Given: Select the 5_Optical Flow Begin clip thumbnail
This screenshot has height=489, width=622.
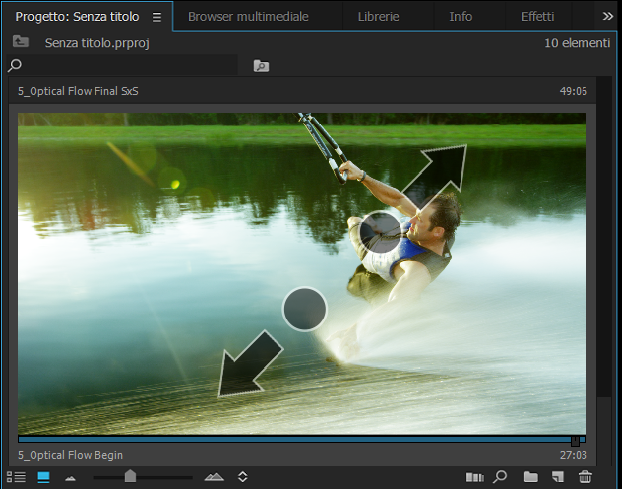Looking at the screenshot, I should click(x=302, y=274).
